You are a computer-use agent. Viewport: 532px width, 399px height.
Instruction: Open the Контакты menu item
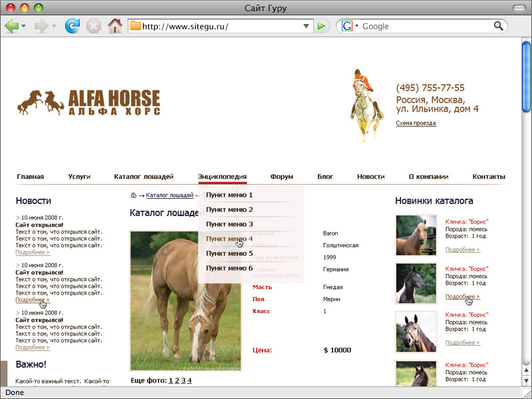(489, 176)
